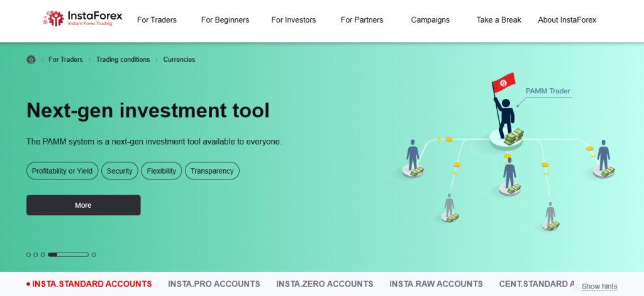Switch to the INSTA.ZERO ACCOUNTS tab
The height and width of the screenshot is (296, 644).
tap(325, 284)
